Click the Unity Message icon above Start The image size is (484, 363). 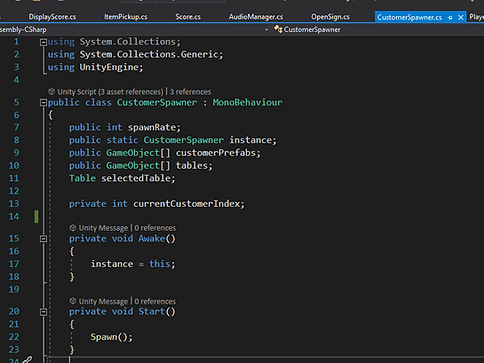click(x=73, y=301)
